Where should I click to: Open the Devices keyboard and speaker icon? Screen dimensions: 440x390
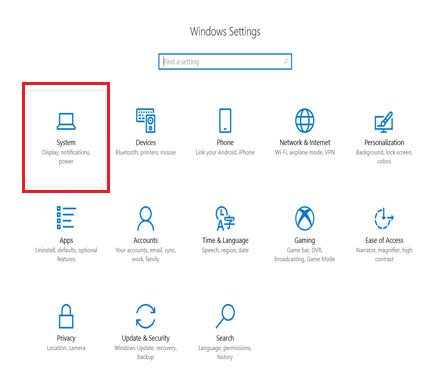(x=146, y=120)
